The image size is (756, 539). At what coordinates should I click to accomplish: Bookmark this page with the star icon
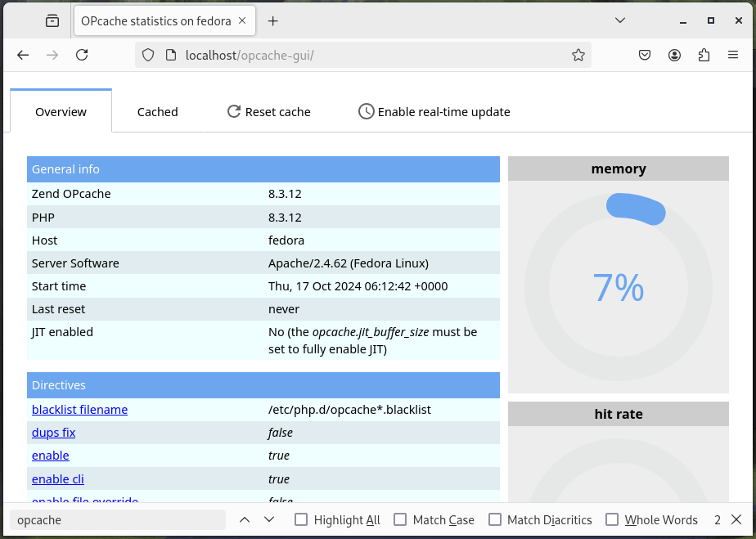point(578,55)
